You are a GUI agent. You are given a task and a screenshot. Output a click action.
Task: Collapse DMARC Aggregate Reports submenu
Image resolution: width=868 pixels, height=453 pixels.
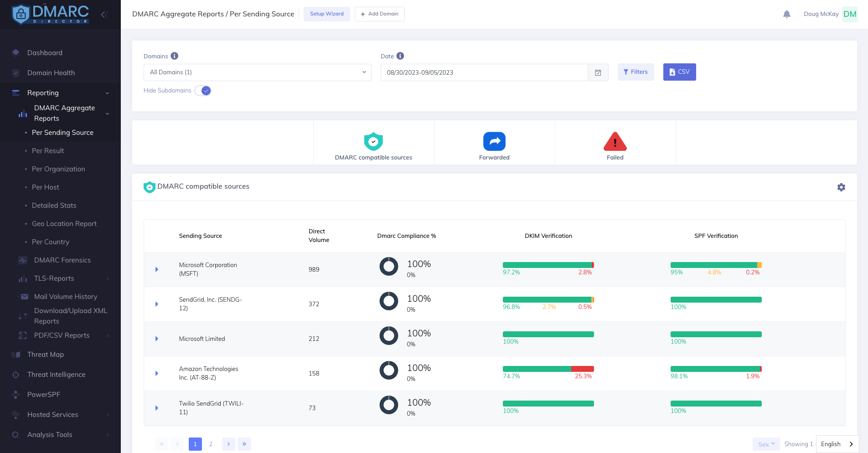[107, 113]
